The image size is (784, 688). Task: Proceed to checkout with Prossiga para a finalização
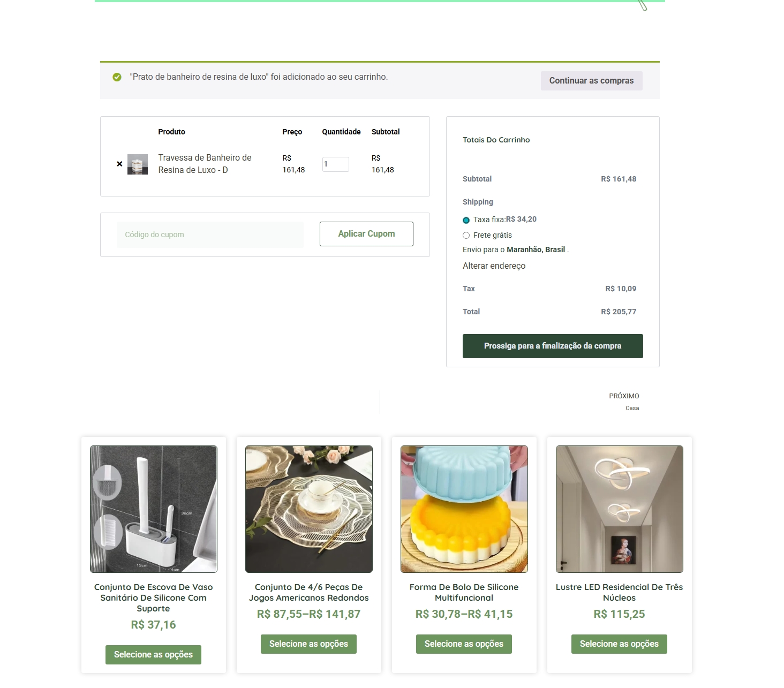coord(553,346)
